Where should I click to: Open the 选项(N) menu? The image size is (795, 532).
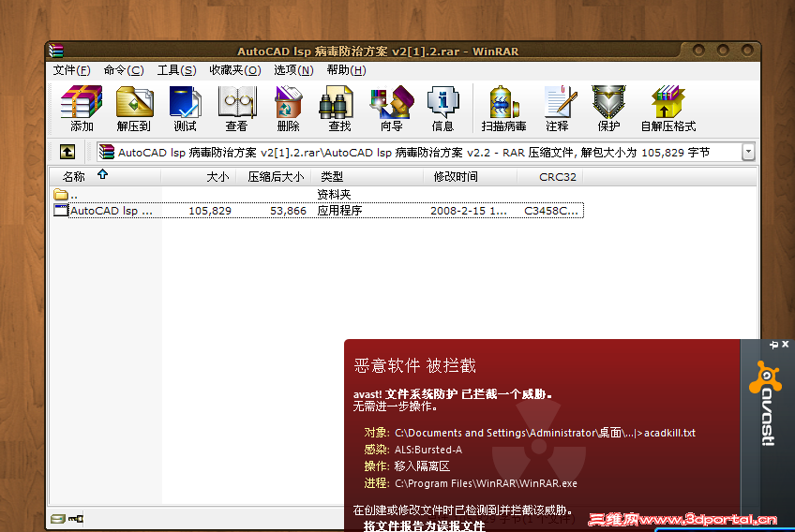[293, 70]
